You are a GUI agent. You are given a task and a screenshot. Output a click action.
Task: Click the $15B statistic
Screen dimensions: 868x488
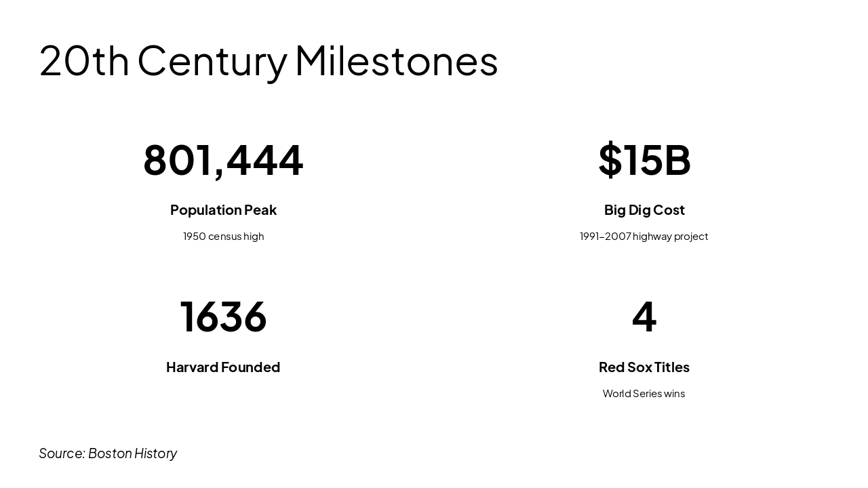point(644,160)
